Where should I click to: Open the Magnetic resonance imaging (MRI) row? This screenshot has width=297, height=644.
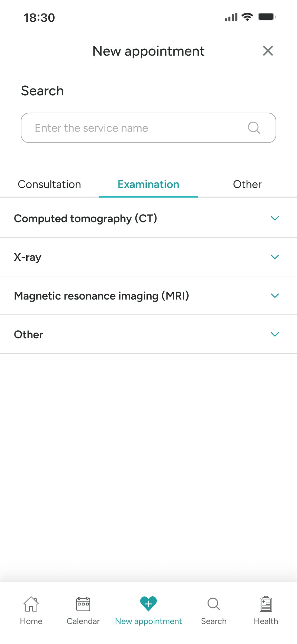(x=148, y=296)
